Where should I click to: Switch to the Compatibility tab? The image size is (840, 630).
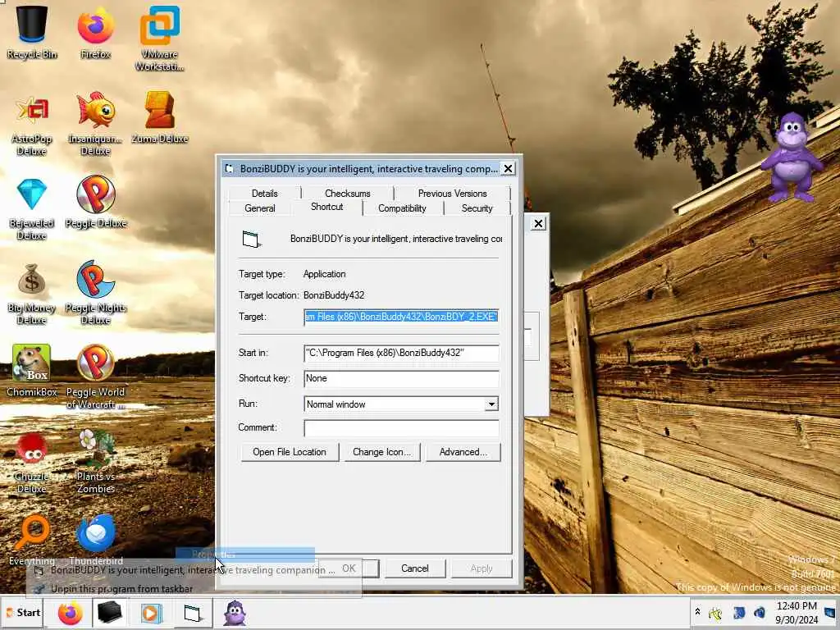(x=402, y=208)
